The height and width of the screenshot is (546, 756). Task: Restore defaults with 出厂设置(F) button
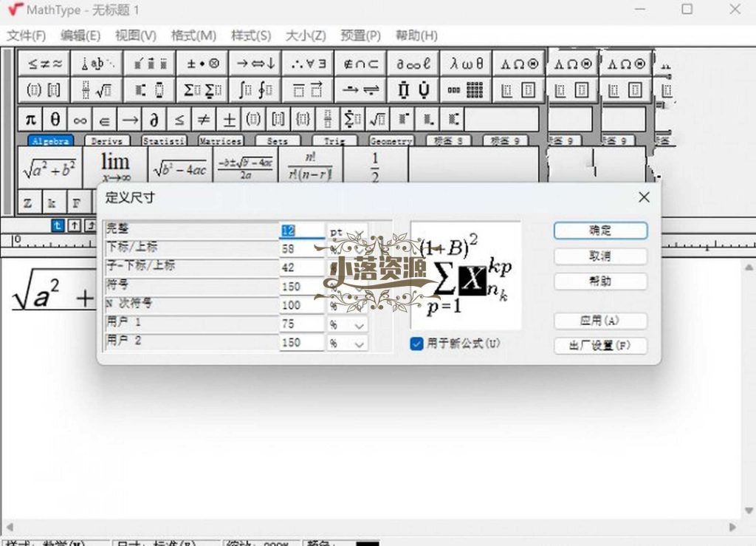[x=600, y=346]
